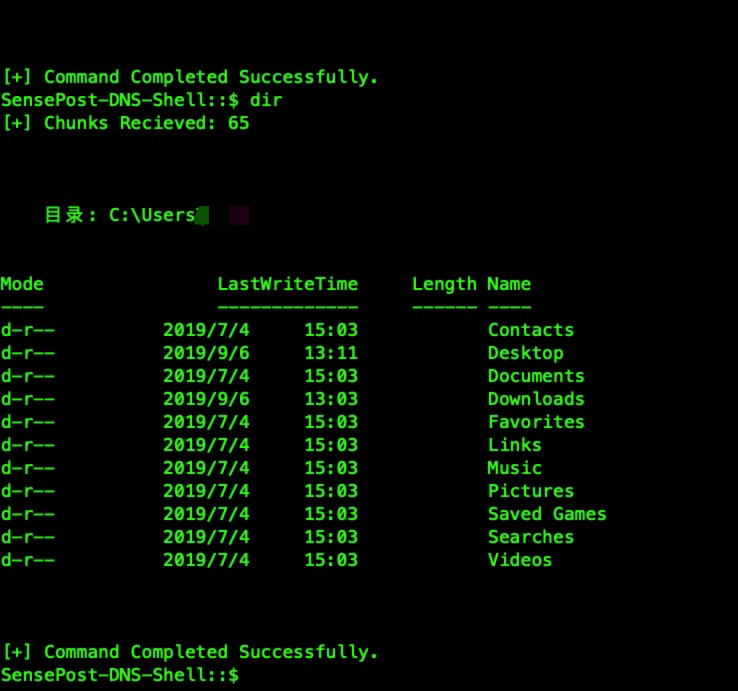This screenshot has height=691, width=738.
Task: Click the Contacts folder name
Action: pos(531,330)
